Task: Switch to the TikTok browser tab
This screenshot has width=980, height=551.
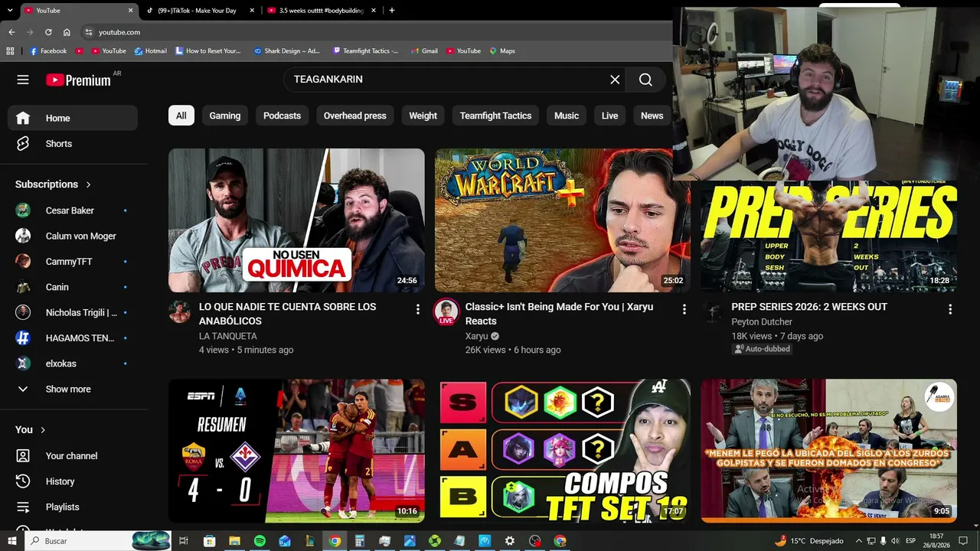Action: coord(201,11)
